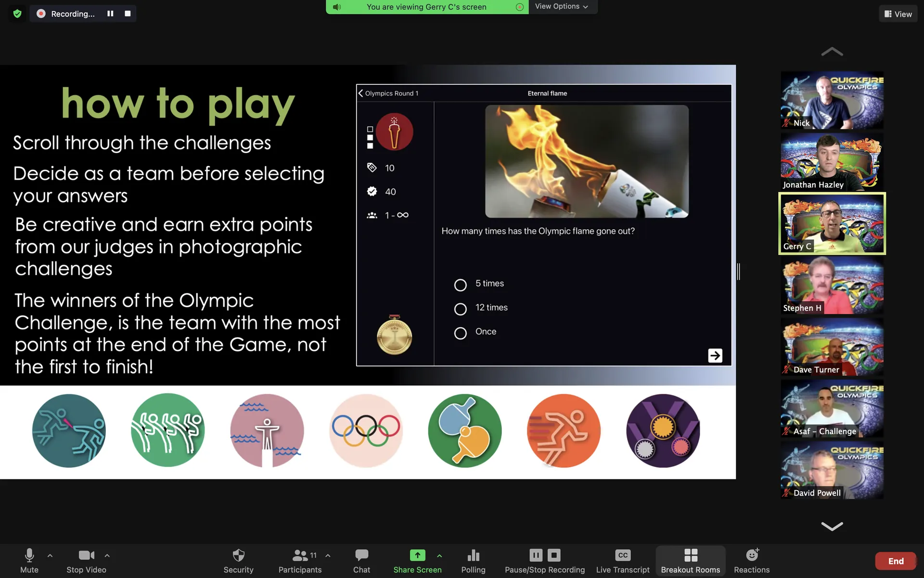Click the Olympic rings circle icon
Viewport: 924px width, 578px height.
click(366, 431)
